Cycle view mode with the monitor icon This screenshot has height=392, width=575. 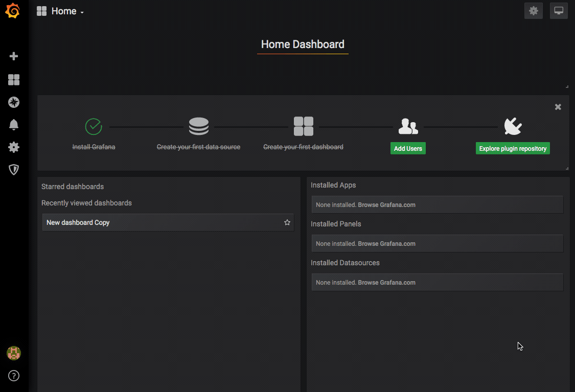[559, 11]
